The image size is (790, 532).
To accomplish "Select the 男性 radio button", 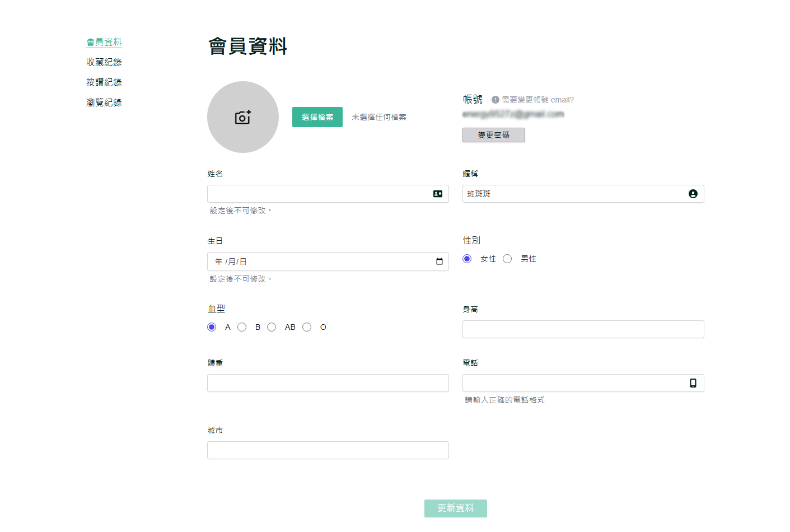I will (507, 259).
